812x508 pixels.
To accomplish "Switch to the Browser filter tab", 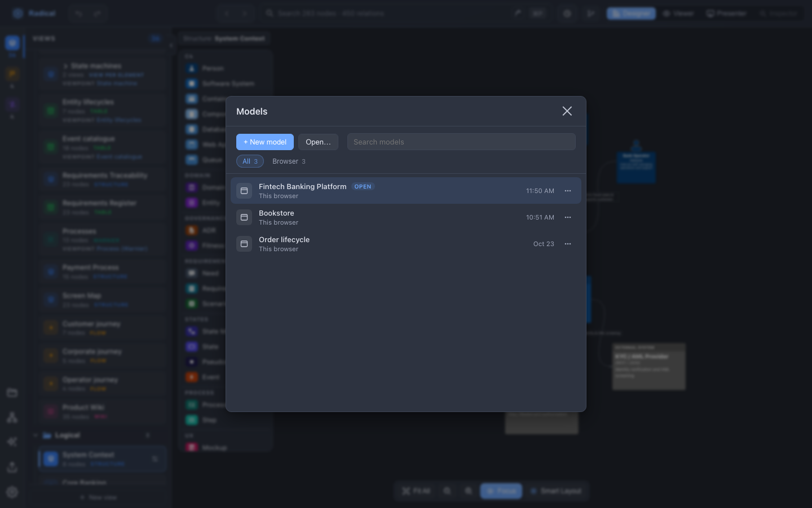I will [x=289, y=161].
